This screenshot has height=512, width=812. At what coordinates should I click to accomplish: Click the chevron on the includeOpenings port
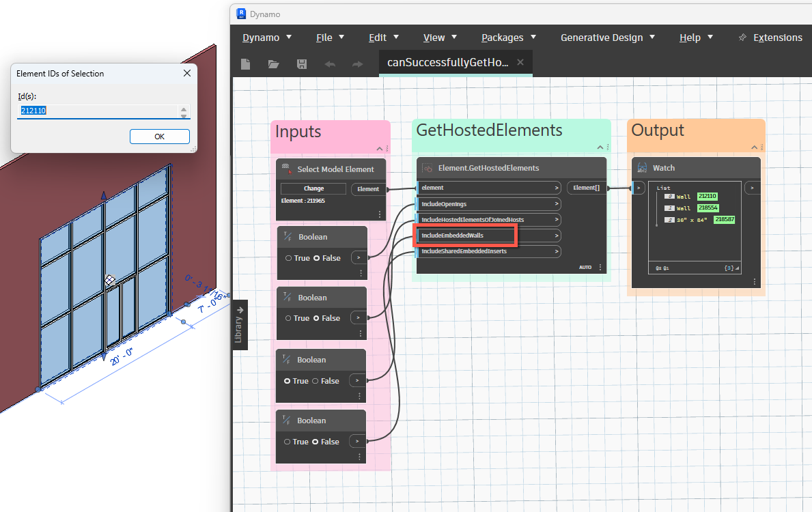557,204
